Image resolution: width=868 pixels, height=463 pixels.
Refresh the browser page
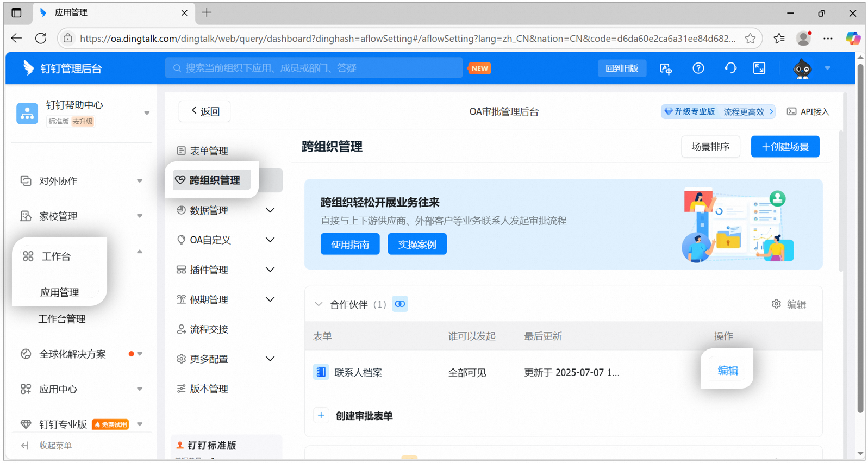41,38
